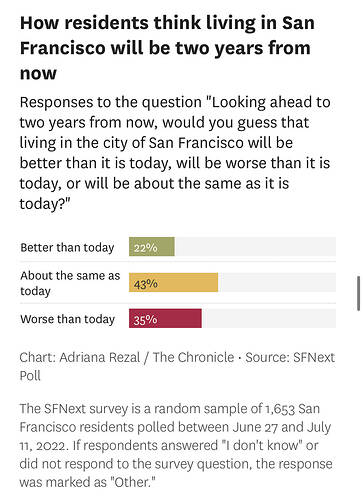The image size is (363, 500).
Task: Click the scrollbar thumb on right edge
Action: [x=358, y=293]
